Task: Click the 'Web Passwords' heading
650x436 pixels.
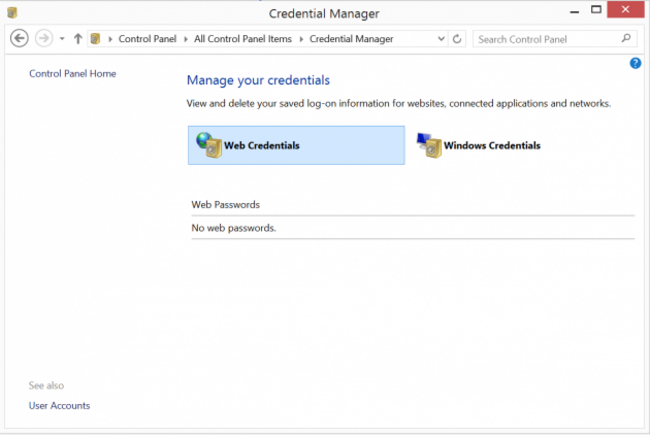Action: pos(226,205)
